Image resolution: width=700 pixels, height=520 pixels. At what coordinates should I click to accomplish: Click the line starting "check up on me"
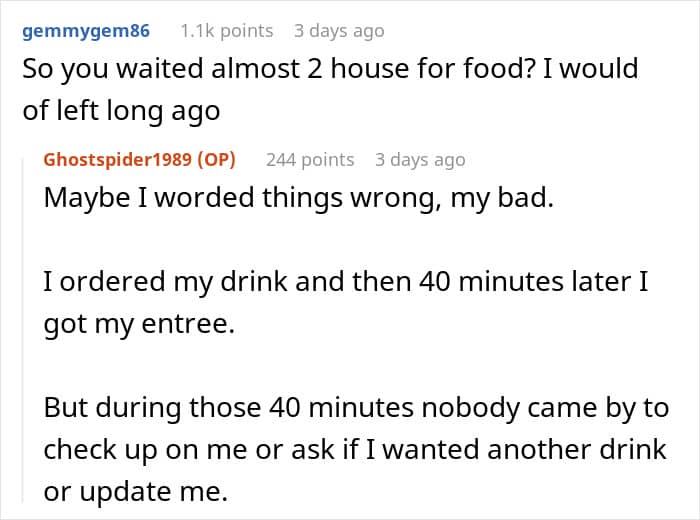pyautogui.click(x=354, y=448)
